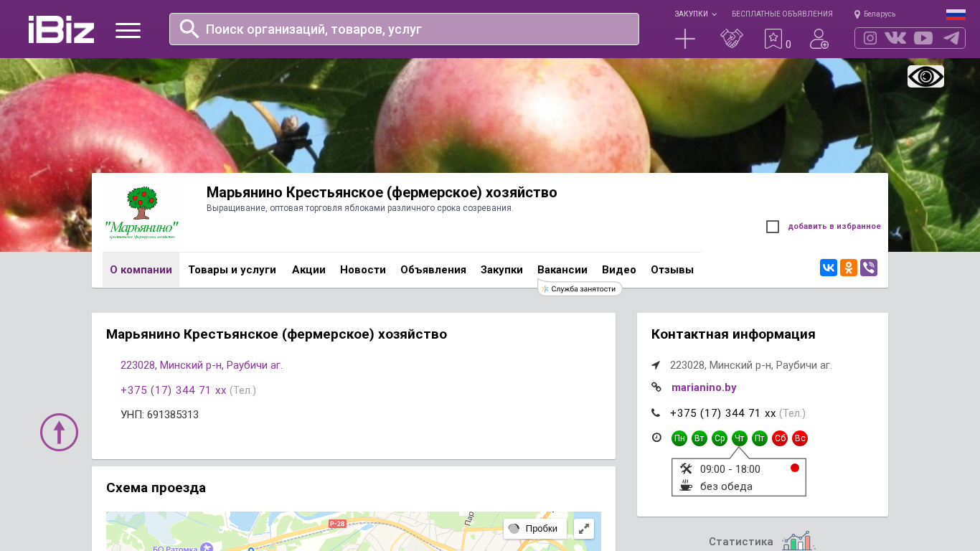Open the Instagram page
980x551 pixels.
click(870, 38)
